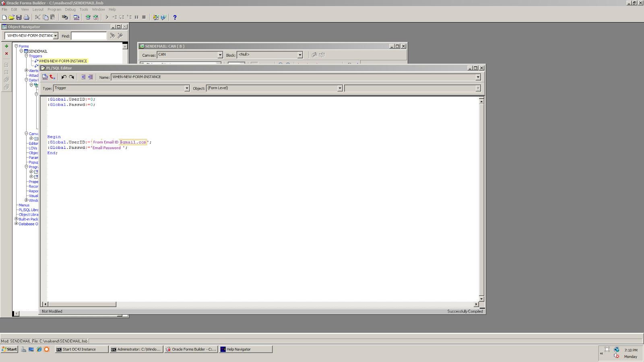Open a form with the Open folder icon
Image resolution: width=644 pixels, height=362 pixels.
[x=11, y=17]
